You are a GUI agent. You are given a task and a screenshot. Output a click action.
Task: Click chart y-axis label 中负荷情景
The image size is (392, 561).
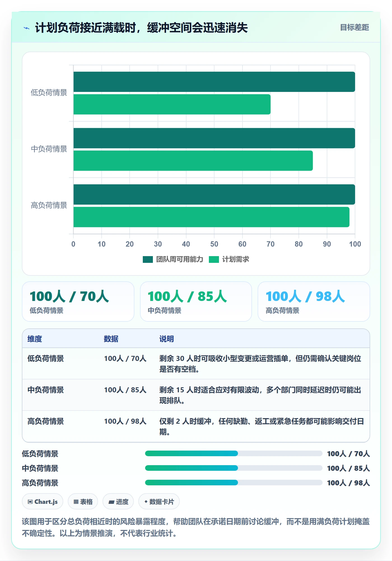(x=49, y=149)
